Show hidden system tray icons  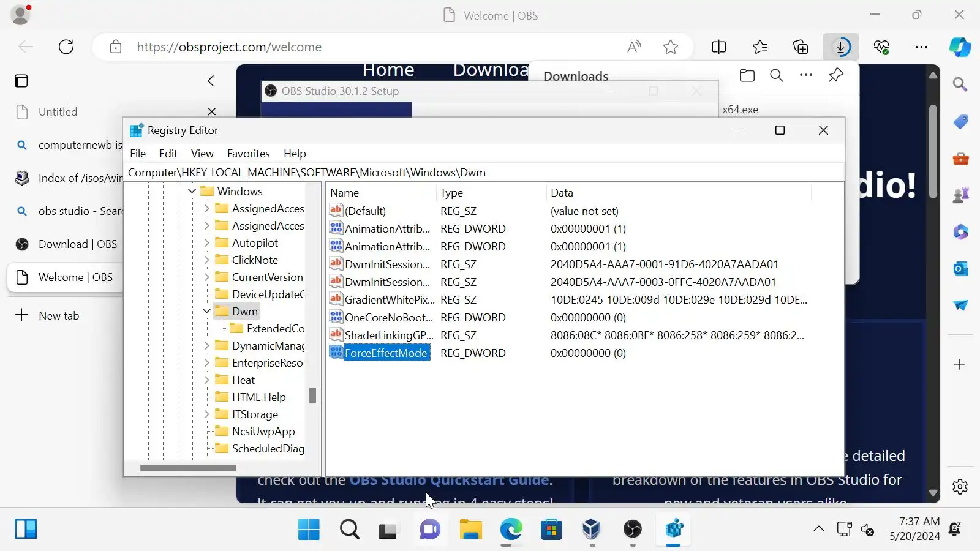(818, 529)
